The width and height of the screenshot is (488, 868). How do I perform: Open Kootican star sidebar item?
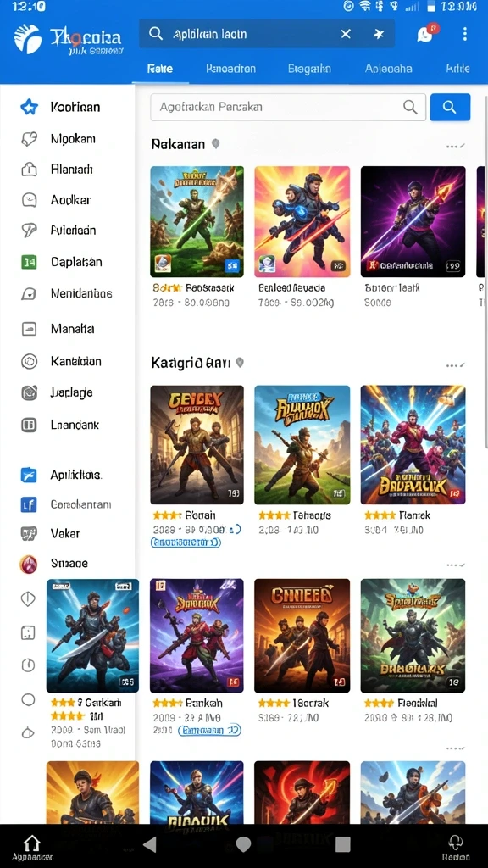click(x=29, y=107)
